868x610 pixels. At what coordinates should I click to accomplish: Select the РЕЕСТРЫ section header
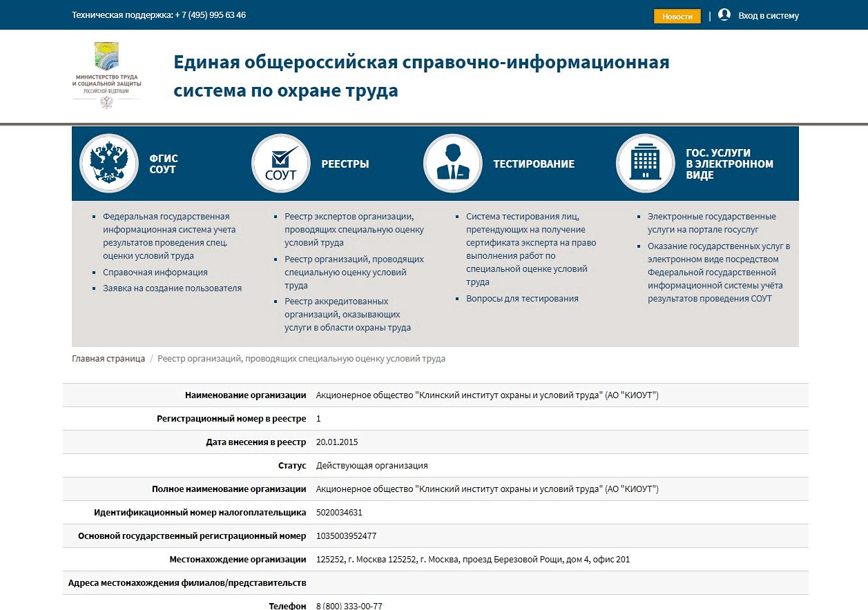point(346,163)
